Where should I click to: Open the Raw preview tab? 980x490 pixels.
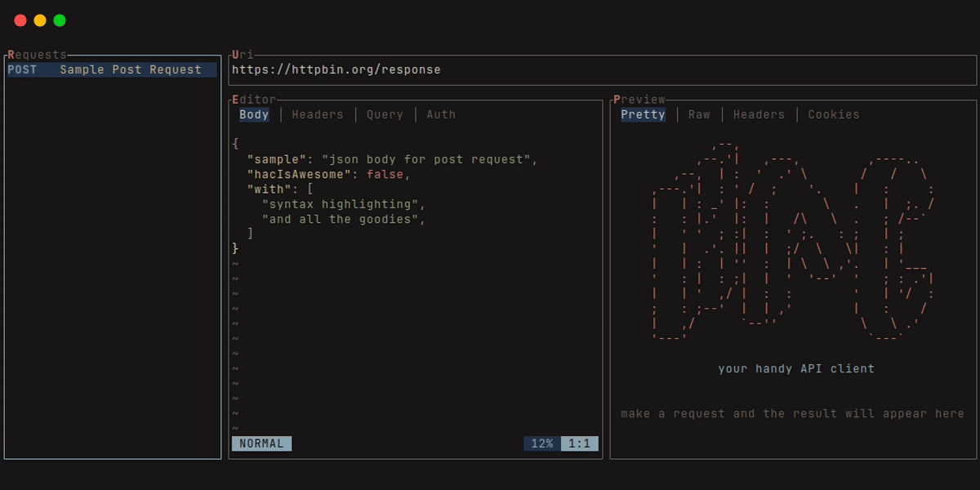pos(699,115)
